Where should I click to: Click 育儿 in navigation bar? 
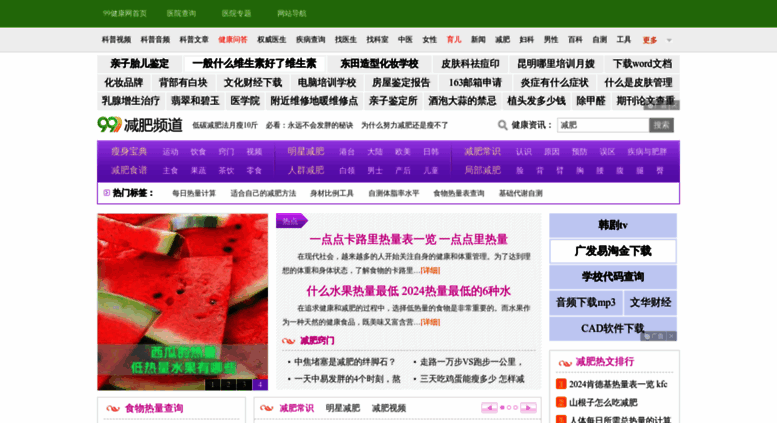454,40
